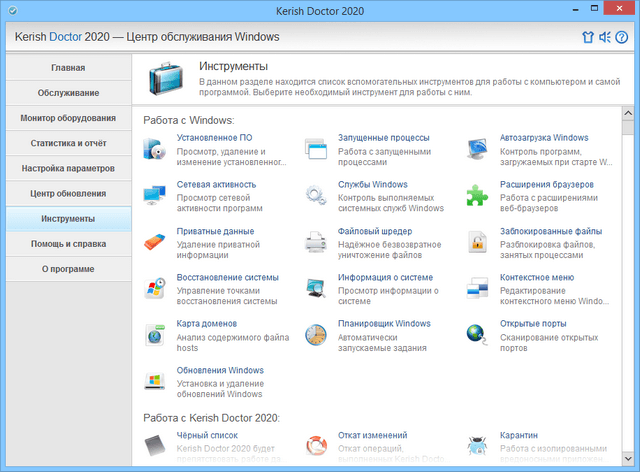Open the Чёрный список link

pos(207,435)
